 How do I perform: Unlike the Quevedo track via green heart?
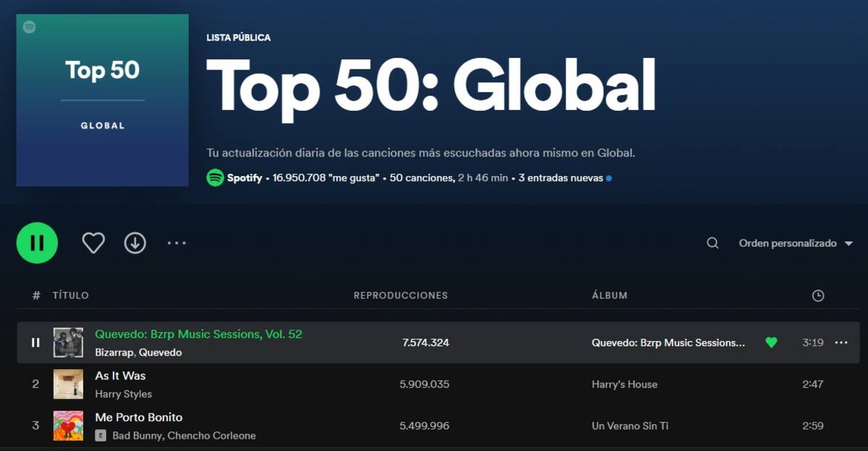click(x=771, y=342)
